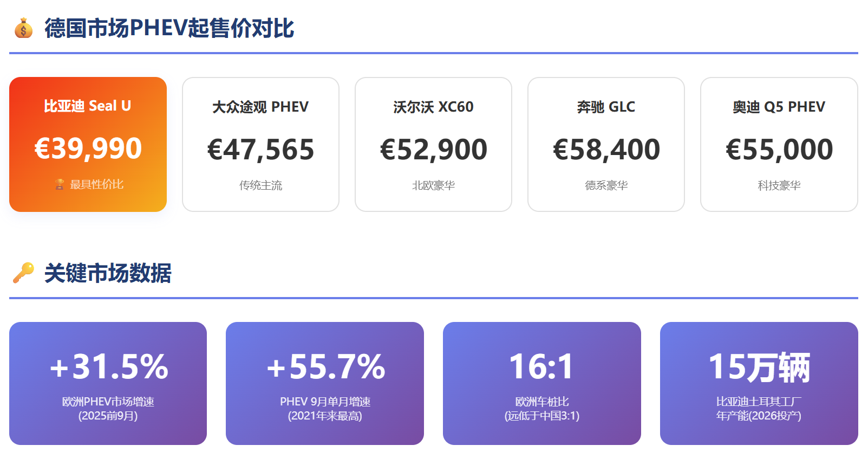Click the €58,400 price figure
868x458 pixels.
pyautogui.click(x=606, y=150)
